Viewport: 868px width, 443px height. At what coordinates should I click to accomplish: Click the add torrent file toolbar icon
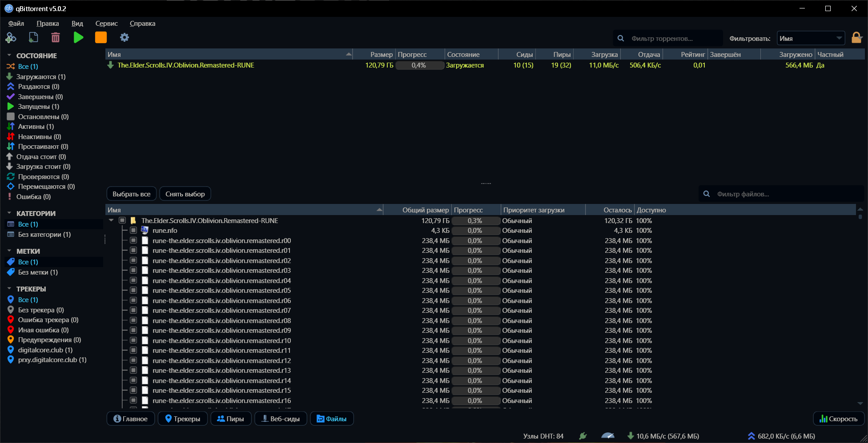tap(33, 38)
